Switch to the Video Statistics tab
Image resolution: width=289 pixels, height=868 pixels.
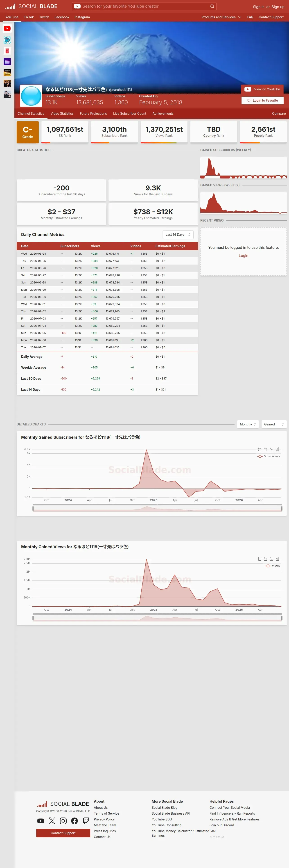tap(62, 114)
